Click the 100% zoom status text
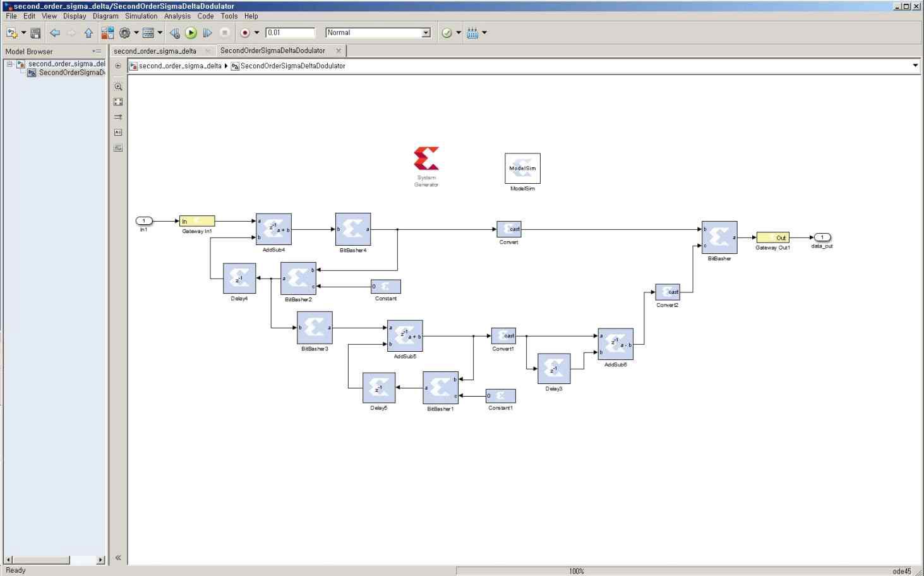 tap(576, 571)
